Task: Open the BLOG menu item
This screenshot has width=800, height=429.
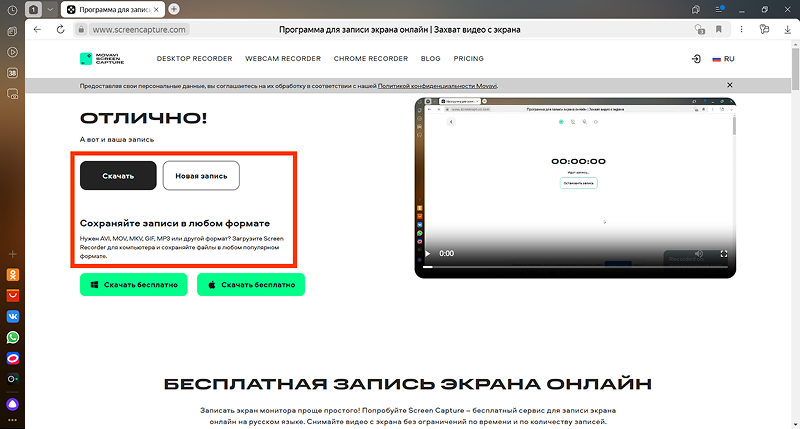Action: pos(431,59)
